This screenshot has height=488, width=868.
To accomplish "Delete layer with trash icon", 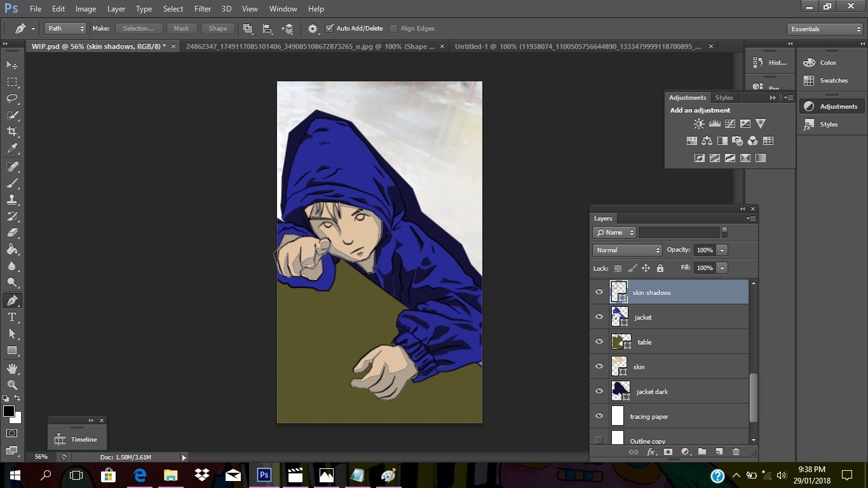I will click(736, 452).
